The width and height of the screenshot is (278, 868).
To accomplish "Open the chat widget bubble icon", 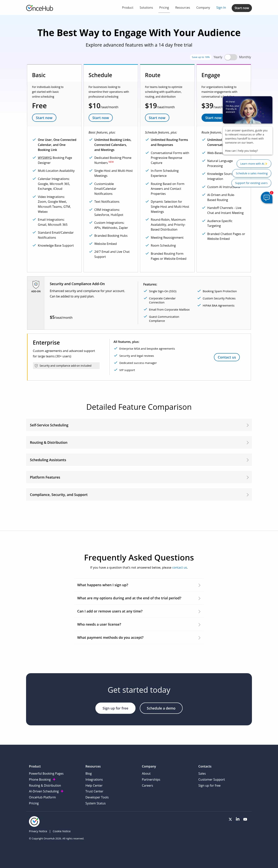I will point(267,198).
